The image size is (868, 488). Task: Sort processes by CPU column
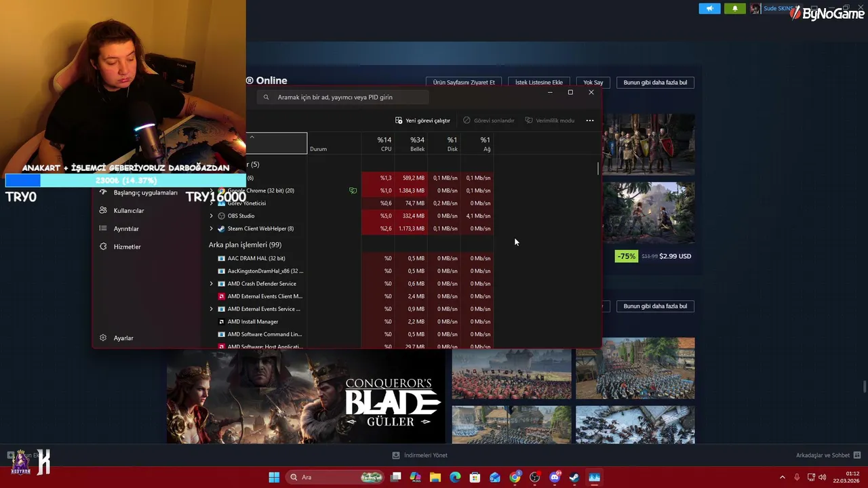click(378, 144)
